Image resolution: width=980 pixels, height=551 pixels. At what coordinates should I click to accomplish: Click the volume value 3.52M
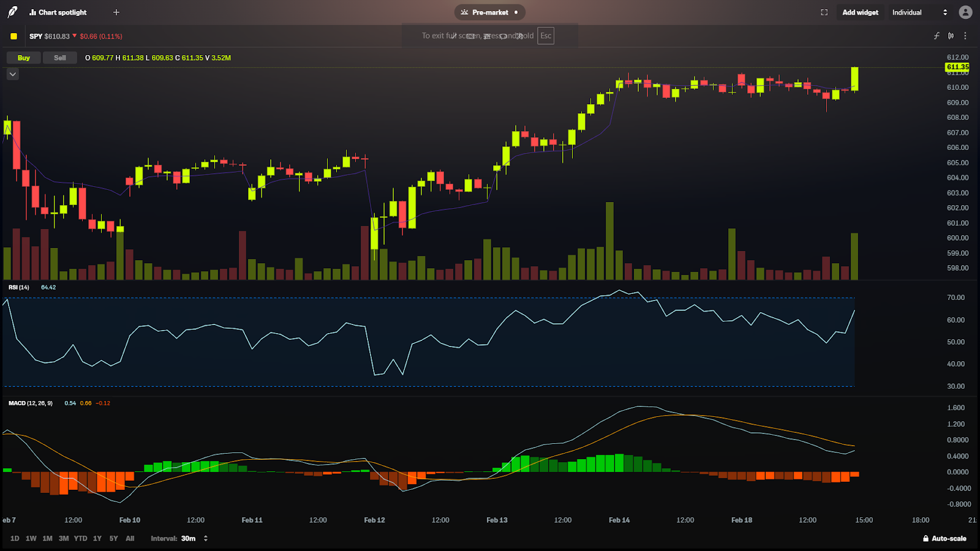pos(221,58)
